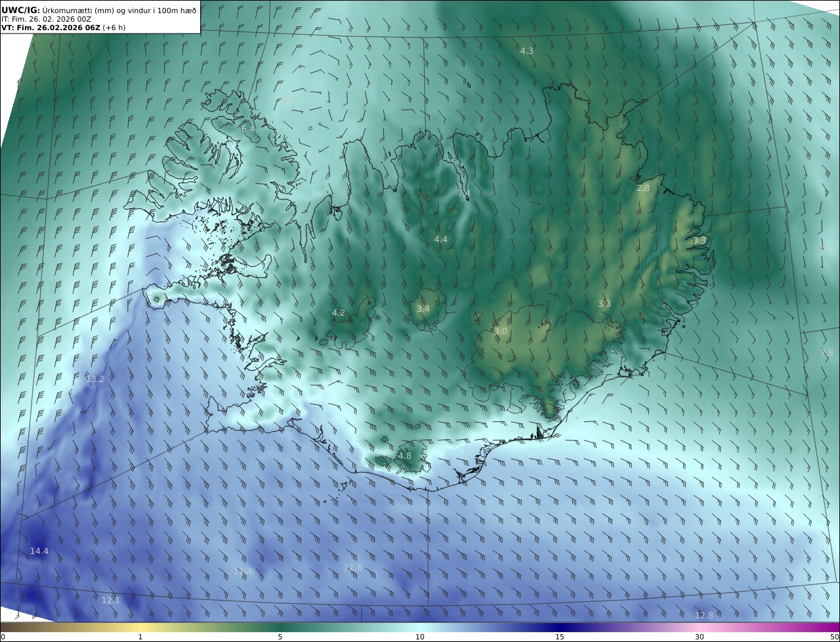
Task: Click the colorbar tick label 15
Action: (x=560, y=637)
